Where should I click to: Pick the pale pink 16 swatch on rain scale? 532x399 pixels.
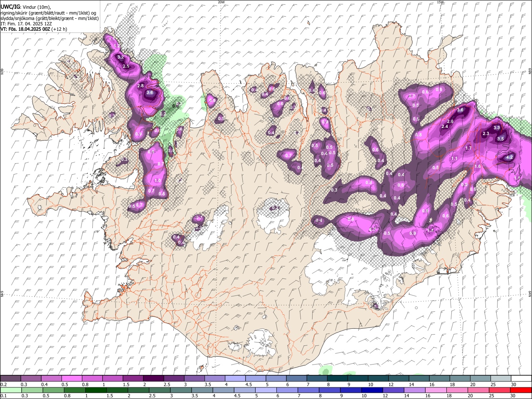click(x=436, y=390)
